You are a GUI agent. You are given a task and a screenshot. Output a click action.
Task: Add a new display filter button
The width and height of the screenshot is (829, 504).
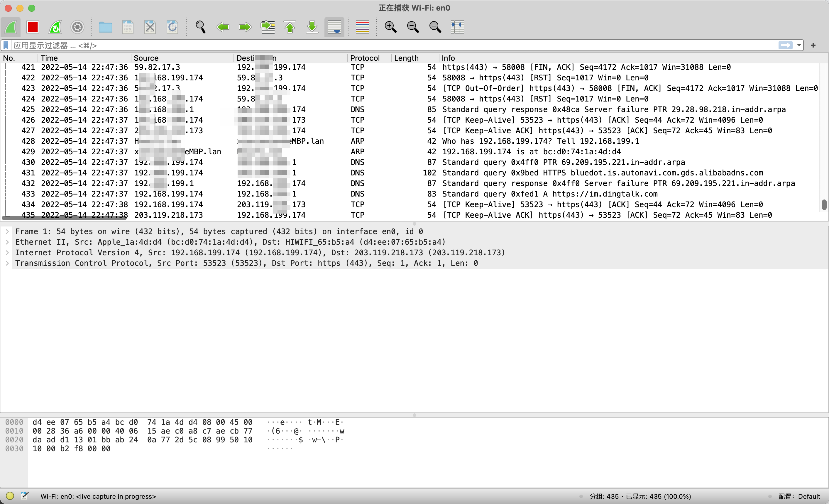tap(813, 45)
